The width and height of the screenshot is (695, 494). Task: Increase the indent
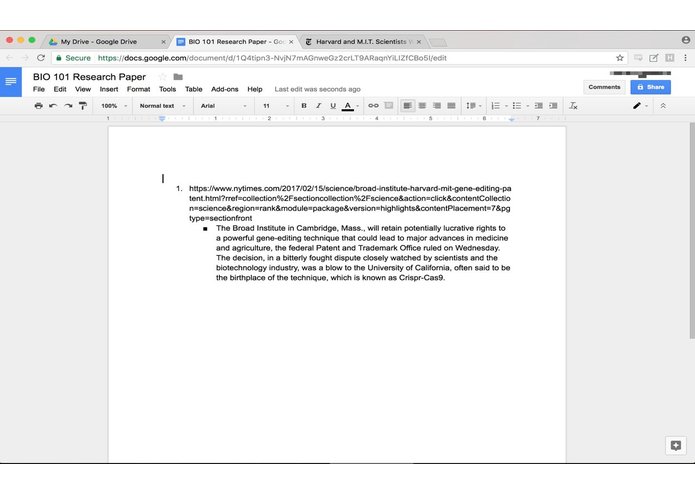pyautogui.click(x=553, y=106)
